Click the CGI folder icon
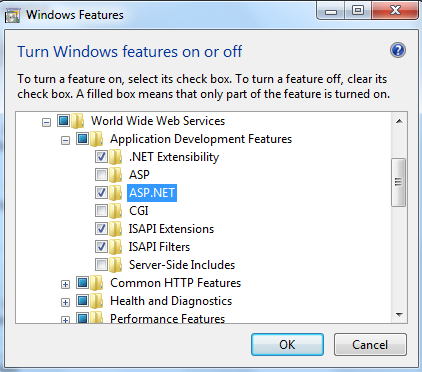422x372 pixels. [116, 211]
